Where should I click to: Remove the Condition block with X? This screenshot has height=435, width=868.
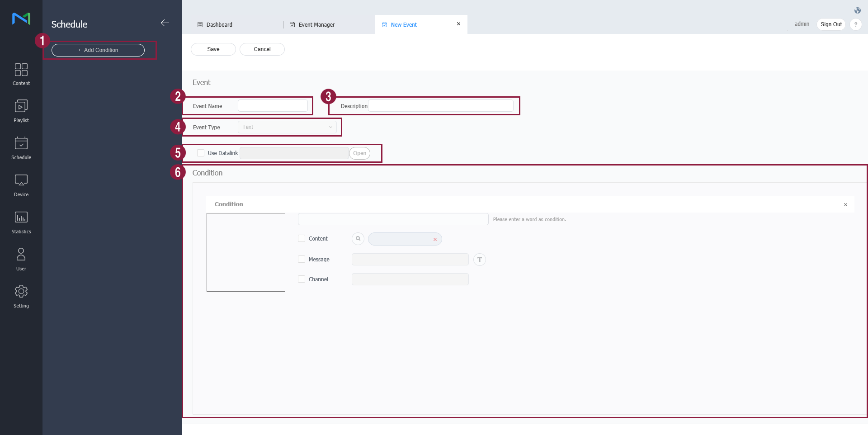pos(845,205)
